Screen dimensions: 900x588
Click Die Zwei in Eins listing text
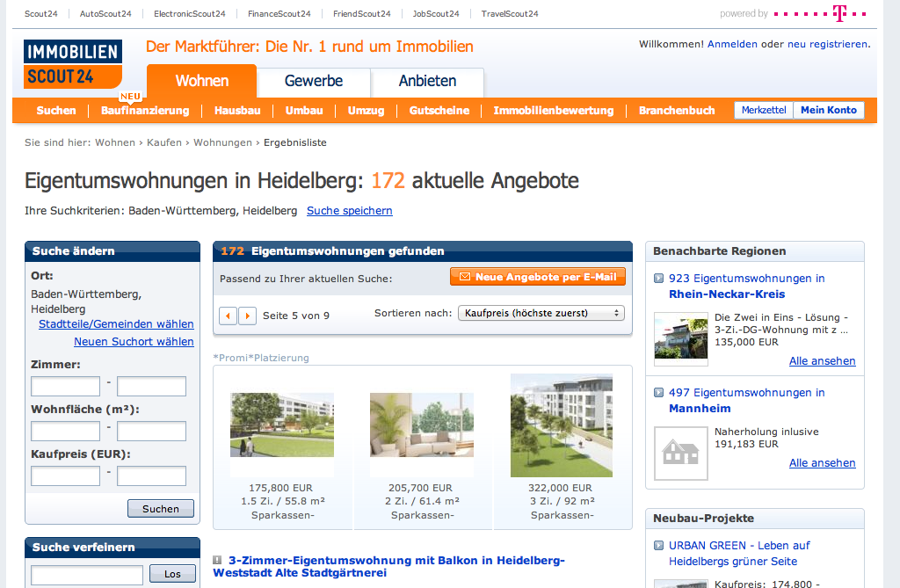click(x=781, y=323)
